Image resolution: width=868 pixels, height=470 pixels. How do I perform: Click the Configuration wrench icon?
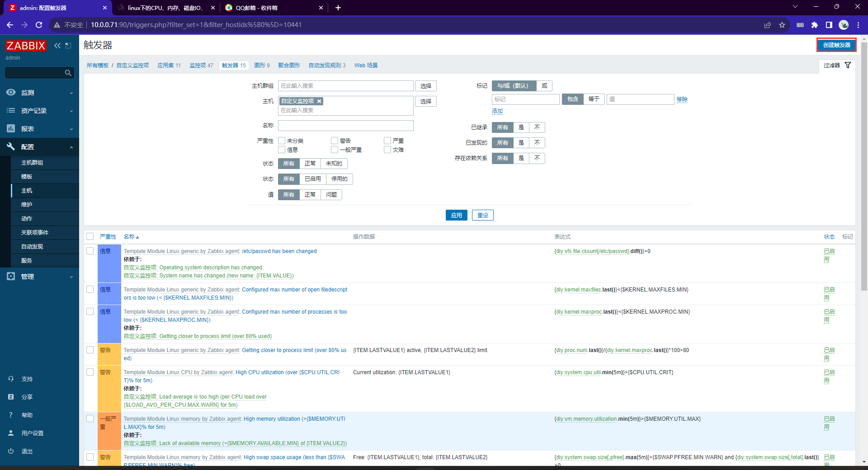pyautogui.click(x=11, y=146)
